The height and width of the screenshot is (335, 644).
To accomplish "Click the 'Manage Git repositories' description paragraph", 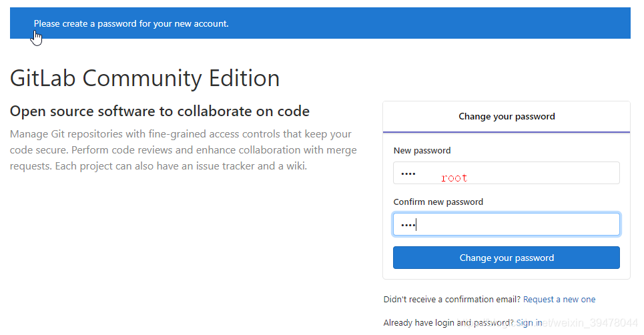I will (183, 150).
